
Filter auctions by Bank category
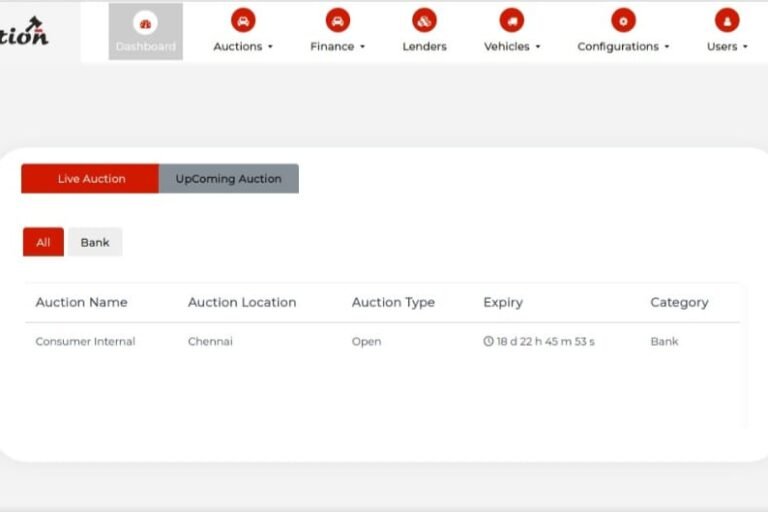[95, 242]
